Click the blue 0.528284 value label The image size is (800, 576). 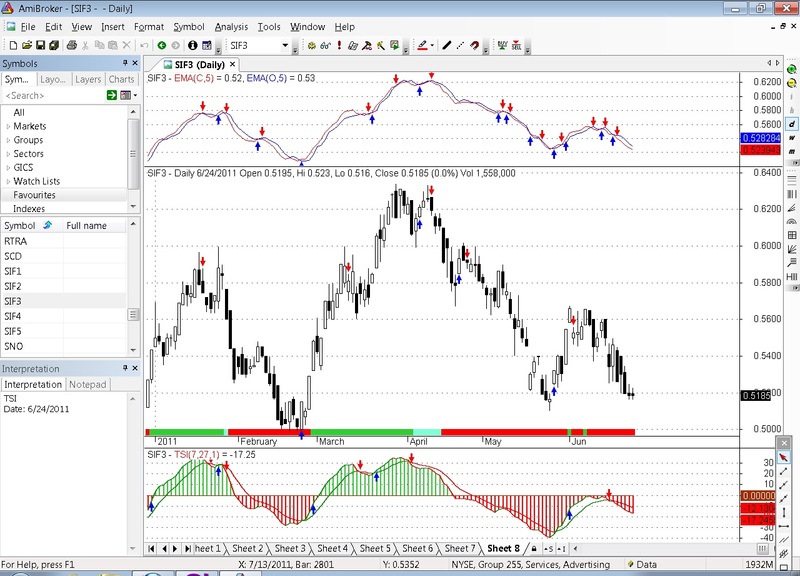(x=760, y=138)
